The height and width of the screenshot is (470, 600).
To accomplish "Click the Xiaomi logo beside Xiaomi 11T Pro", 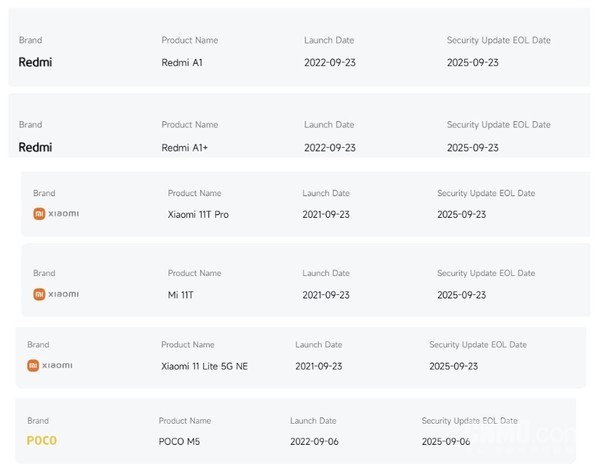I will (56, 213).
